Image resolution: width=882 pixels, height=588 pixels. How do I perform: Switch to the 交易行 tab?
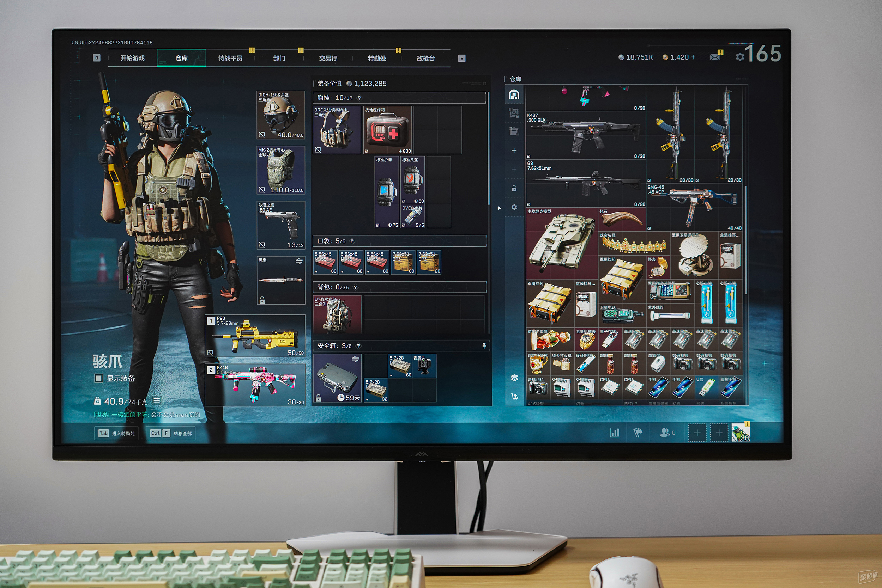click(x=328, y=58)
